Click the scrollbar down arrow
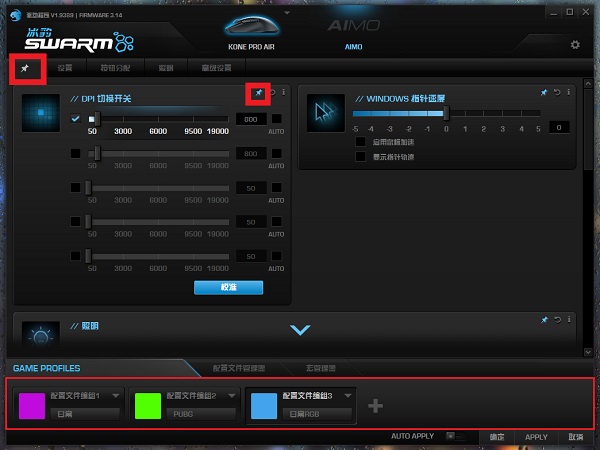Viewport: 600px width, 450px height. pyautogui.click(x=588, y=352)
